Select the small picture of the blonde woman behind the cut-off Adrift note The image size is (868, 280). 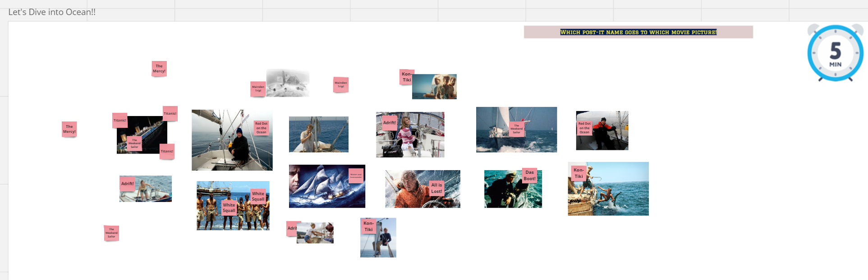[x=315, y=233]
